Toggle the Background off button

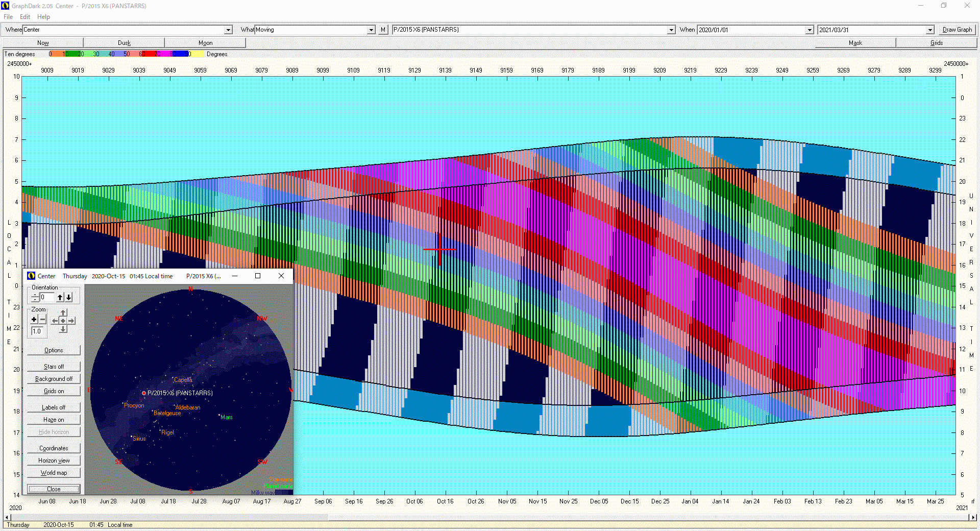coord(54,379)
